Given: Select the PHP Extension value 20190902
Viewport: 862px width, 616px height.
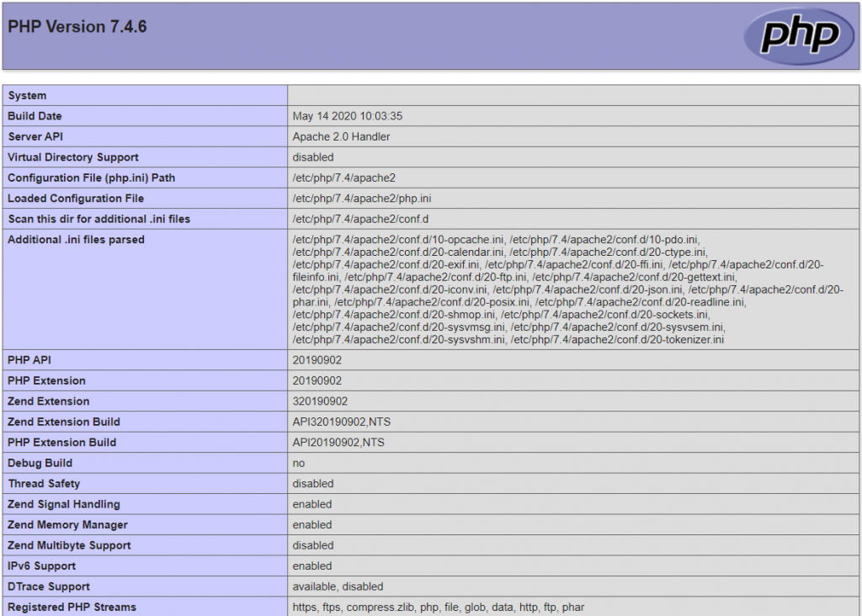Looking at the screenshot, I should tap(317, 381).
